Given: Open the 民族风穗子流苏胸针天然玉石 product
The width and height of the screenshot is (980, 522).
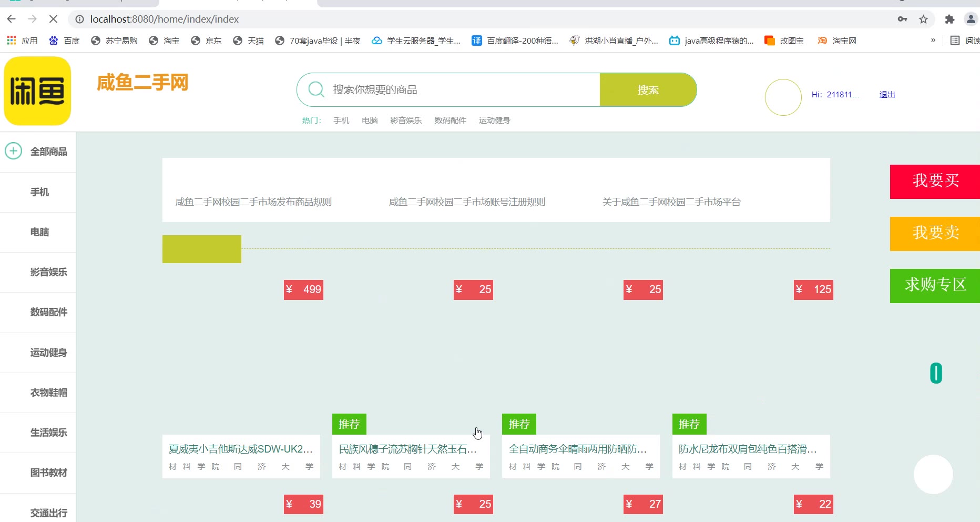Looking at the screenshot, I should (x=408, y=449).
